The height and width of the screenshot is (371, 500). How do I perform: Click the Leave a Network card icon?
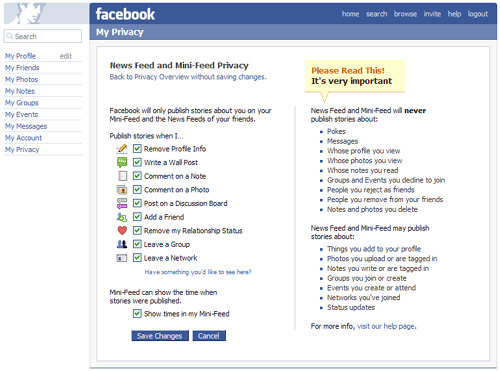(122, 258)
